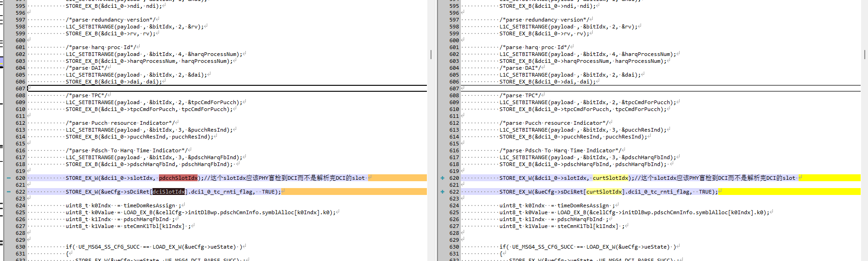Click highlighted dciSlotIdx in left pane
This screenshot has width=868, height=261.
pyautogui.click(x=169, y=192)
